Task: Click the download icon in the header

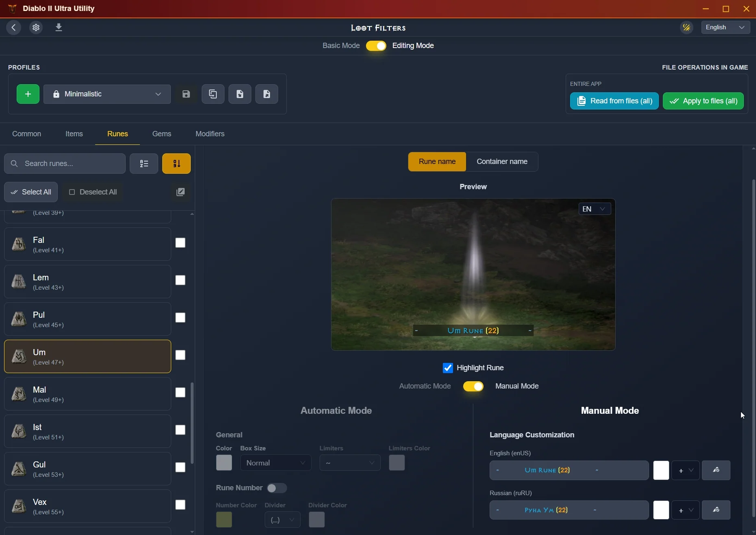Action: [59, 28]
